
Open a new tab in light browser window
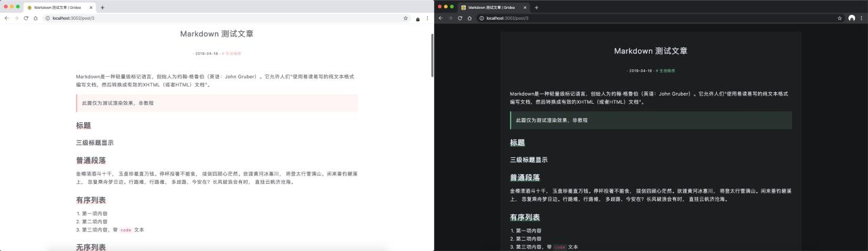[x=102, y=7]
